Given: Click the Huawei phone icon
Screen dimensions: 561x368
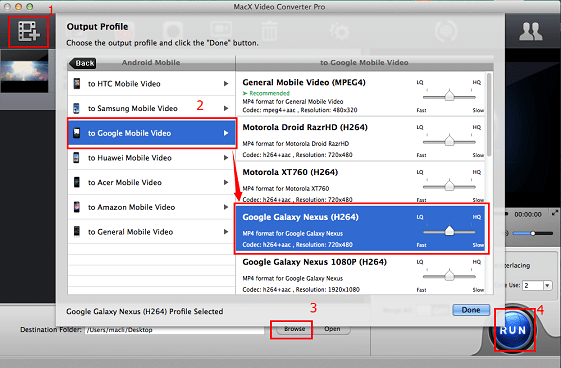Looking at the screenshot, I should [x=76, y=158].
